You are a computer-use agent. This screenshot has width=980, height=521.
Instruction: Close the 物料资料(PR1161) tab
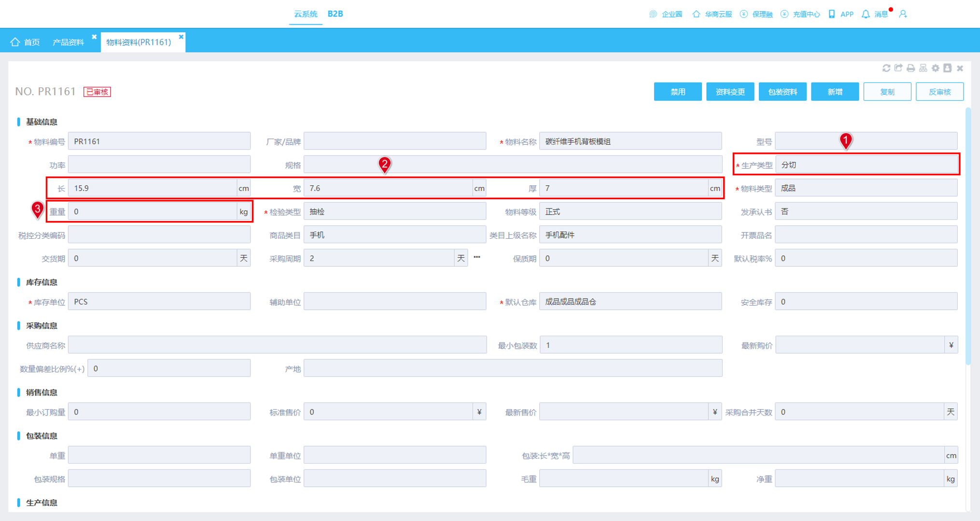click(x=181, y=37)
